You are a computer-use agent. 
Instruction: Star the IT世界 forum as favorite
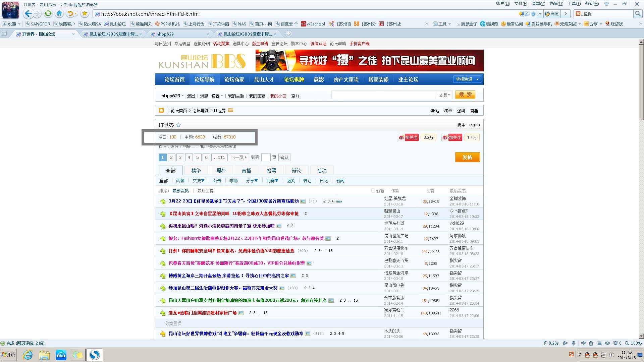178,125
